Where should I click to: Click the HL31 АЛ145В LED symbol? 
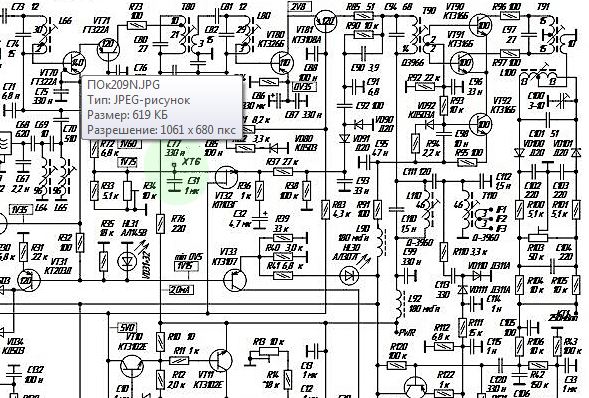(128, 261)
